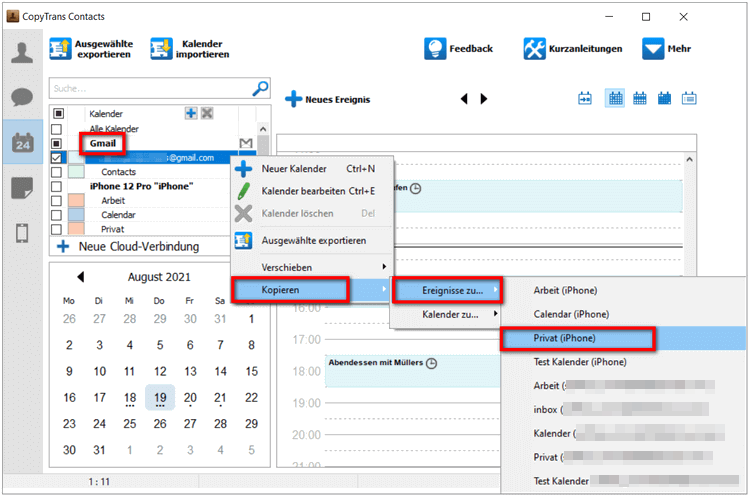This screenshot has height=497, width=750.
Task: Open the Messages sidebar section
Action: pyautogui.click(x=22, y=97)
